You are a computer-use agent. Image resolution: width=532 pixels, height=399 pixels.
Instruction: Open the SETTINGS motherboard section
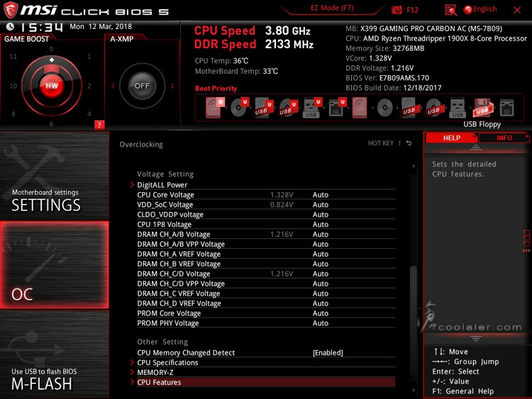tap(55, 176)
